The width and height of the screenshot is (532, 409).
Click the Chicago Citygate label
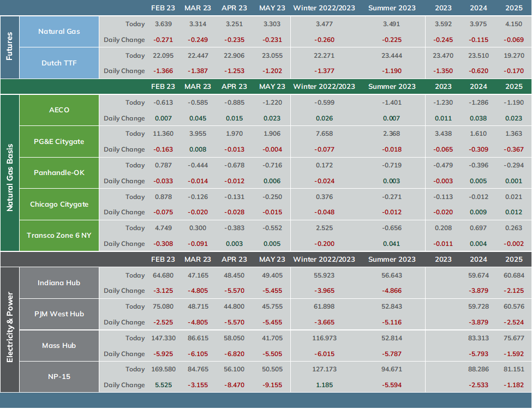pos(59,204)
